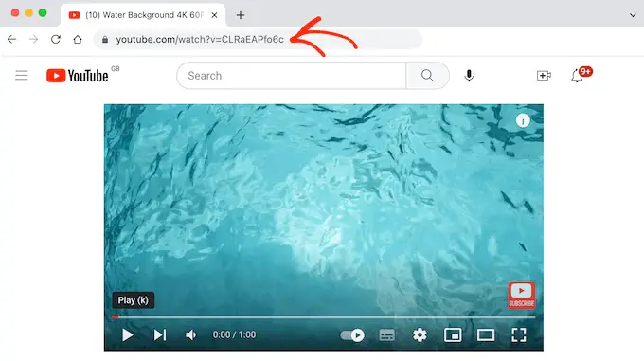Screen dimensions: 644x361
Task: Seek on the video progress bar
Action: tap(324, 317)
